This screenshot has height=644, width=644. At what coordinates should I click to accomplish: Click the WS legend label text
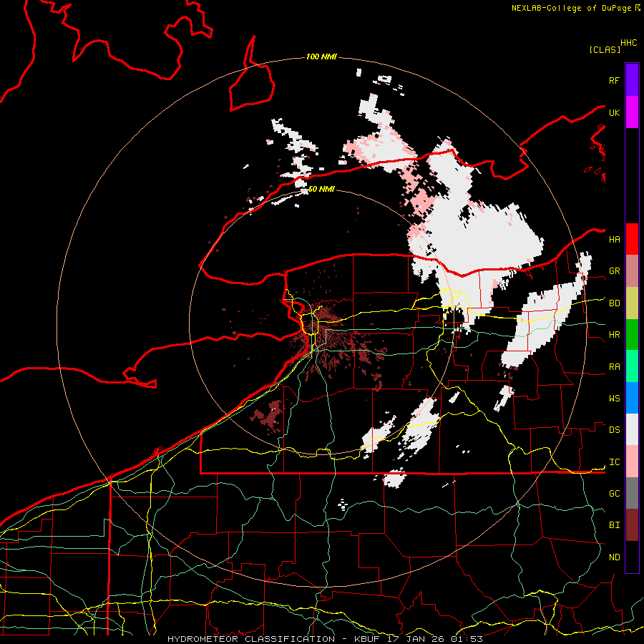(614, 399)
